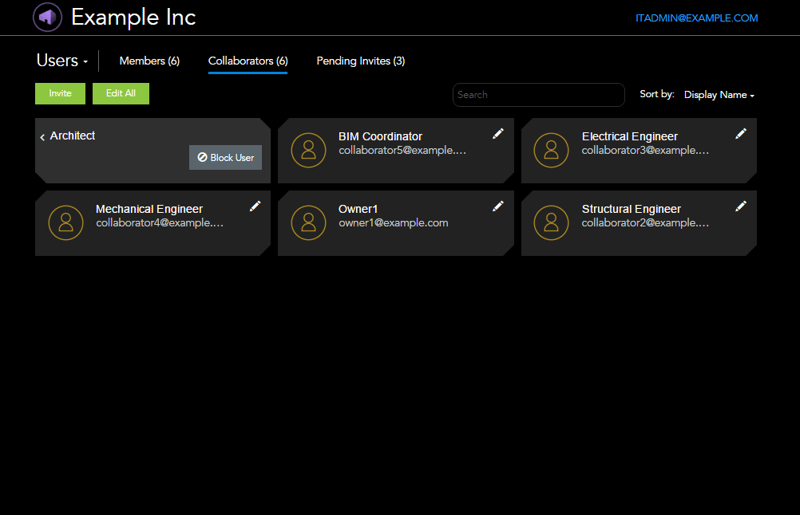Click the collaborator2@example email text

[645, 223]
